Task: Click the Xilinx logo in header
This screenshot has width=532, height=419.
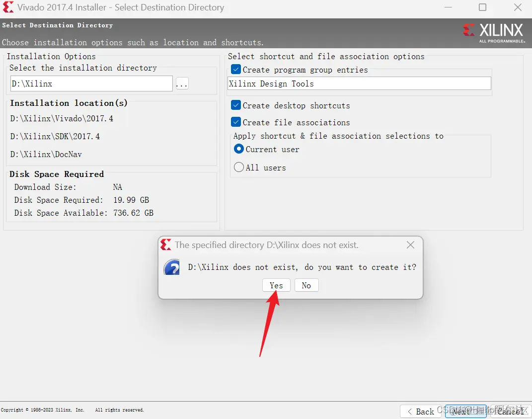Action: click(x=494, y=33)
